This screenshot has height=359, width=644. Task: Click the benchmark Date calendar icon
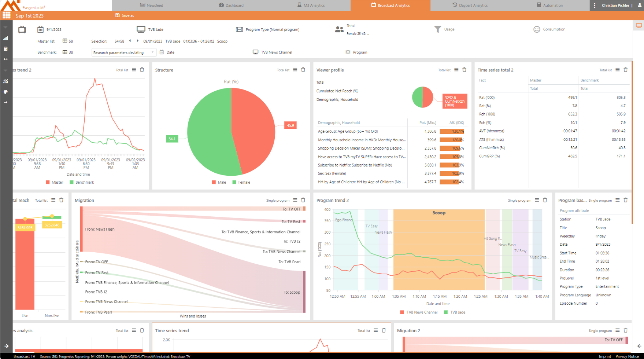tap(162, 52)
